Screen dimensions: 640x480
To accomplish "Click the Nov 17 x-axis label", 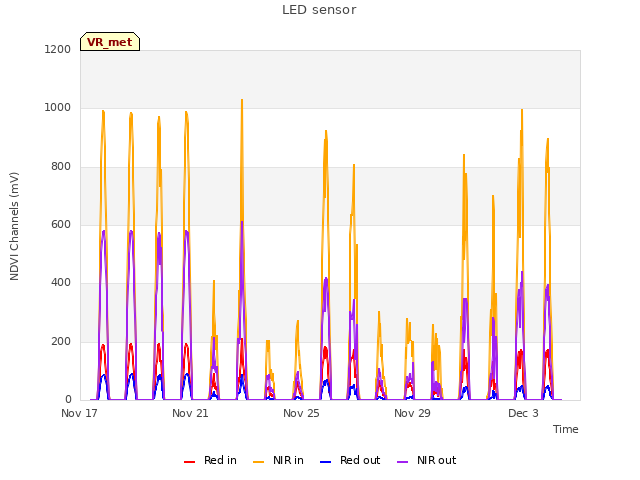I will [x=79, y=413].
